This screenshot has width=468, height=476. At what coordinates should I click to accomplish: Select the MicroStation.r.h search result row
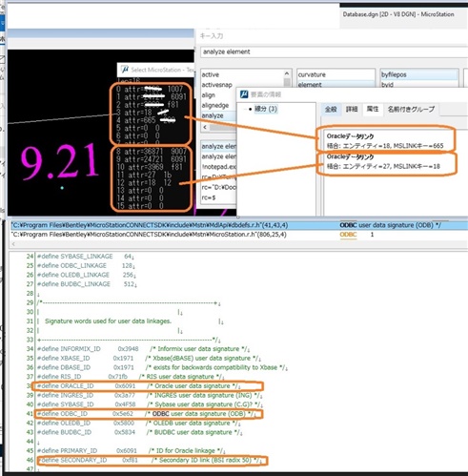coord(239,235)
